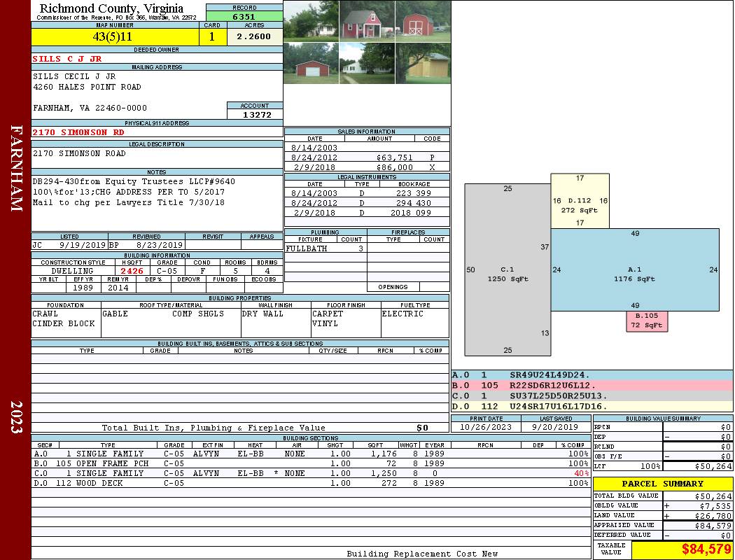
Task: Select the gray C.1 1250 SqFt sketch section
Action: coord(507,269)
